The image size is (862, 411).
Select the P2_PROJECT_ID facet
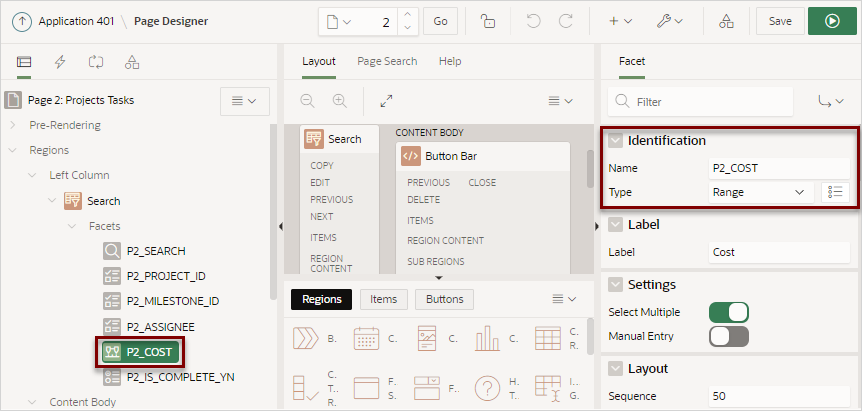166,276
